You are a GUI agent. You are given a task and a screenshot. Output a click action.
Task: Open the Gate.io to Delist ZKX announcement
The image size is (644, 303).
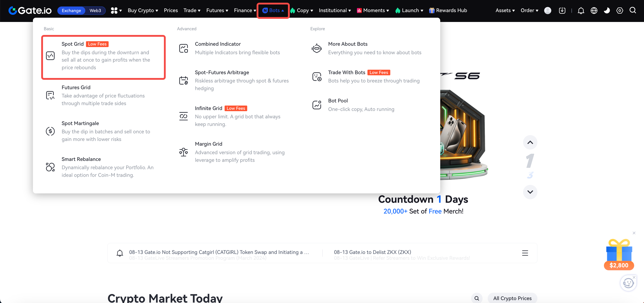pyautogui.click(x=372, y=252)
